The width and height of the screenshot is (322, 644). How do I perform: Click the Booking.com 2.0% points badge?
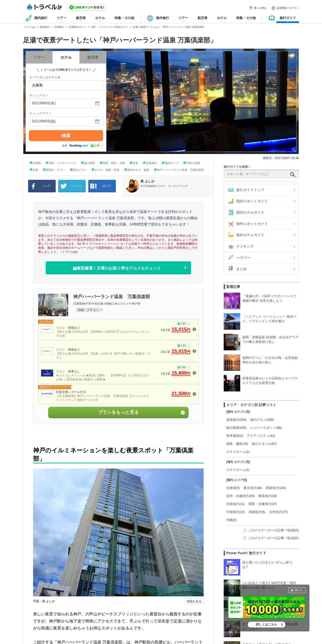click(97, 146)
